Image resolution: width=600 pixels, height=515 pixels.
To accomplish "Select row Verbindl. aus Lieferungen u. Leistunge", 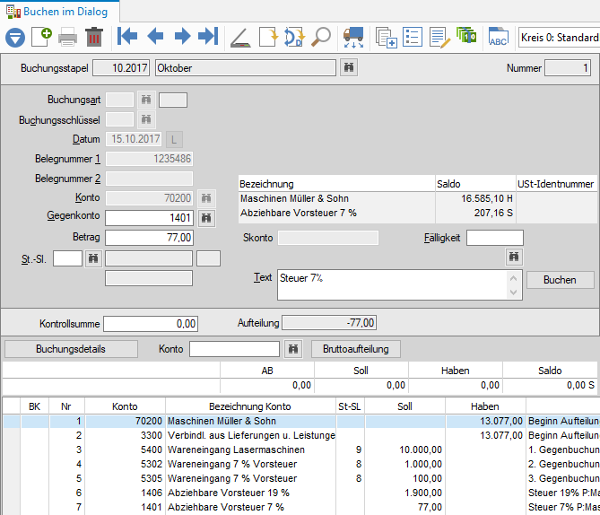I will pos(300,435).
